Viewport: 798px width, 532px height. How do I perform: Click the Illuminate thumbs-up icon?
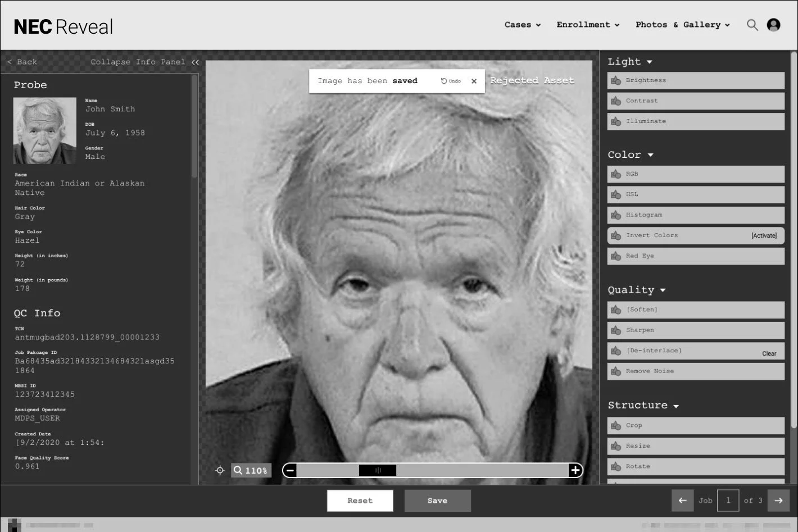616,121
